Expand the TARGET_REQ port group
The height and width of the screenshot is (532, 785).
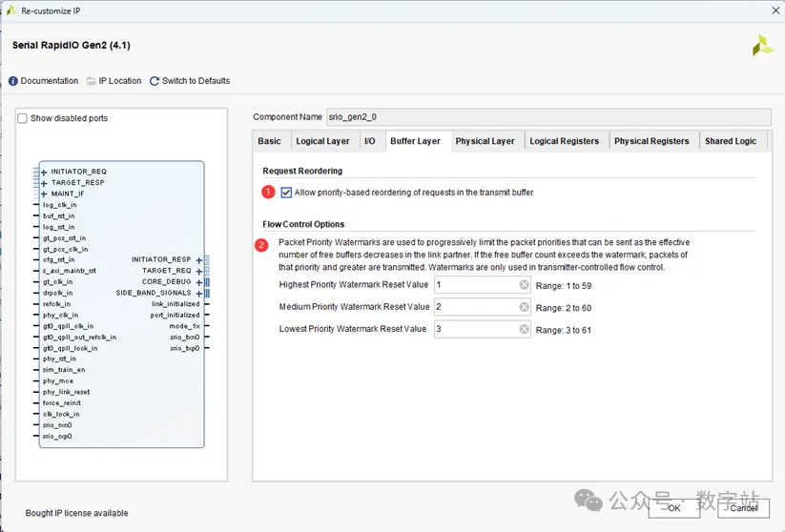pos(198,272)
